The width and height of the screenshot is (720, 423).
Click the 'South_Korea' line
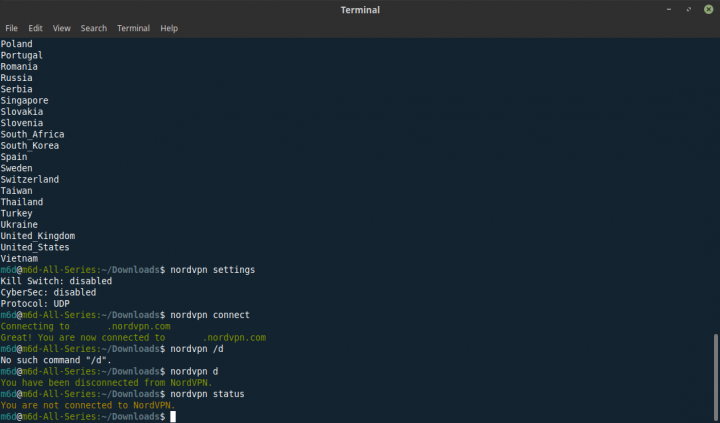click(x=30, y=146)
